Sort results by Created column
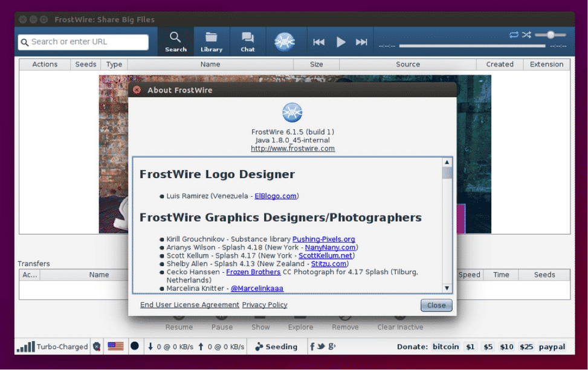588x370 pixels. (x=500, y=65)
